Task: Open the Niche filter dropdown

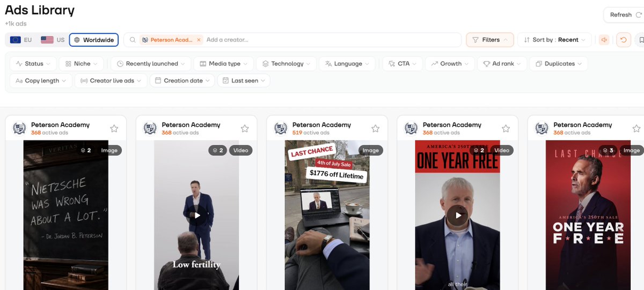Action: coord(82,63)
